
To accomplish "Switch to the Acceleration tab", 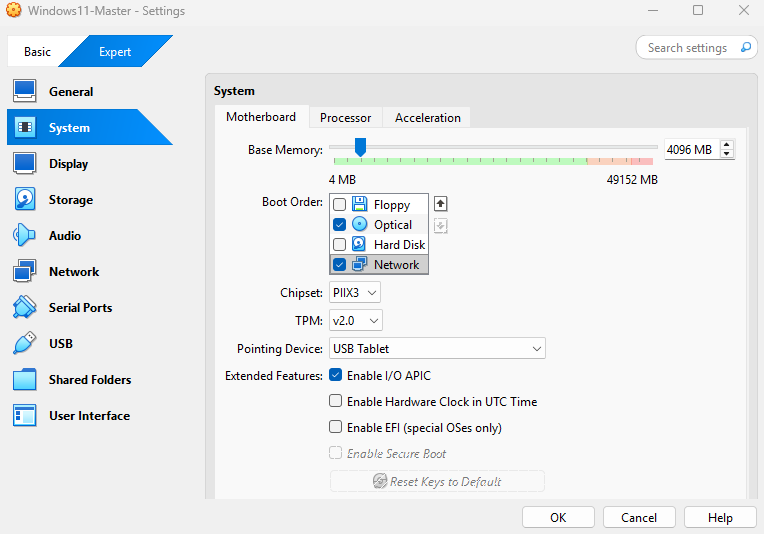I will point(427,118).
